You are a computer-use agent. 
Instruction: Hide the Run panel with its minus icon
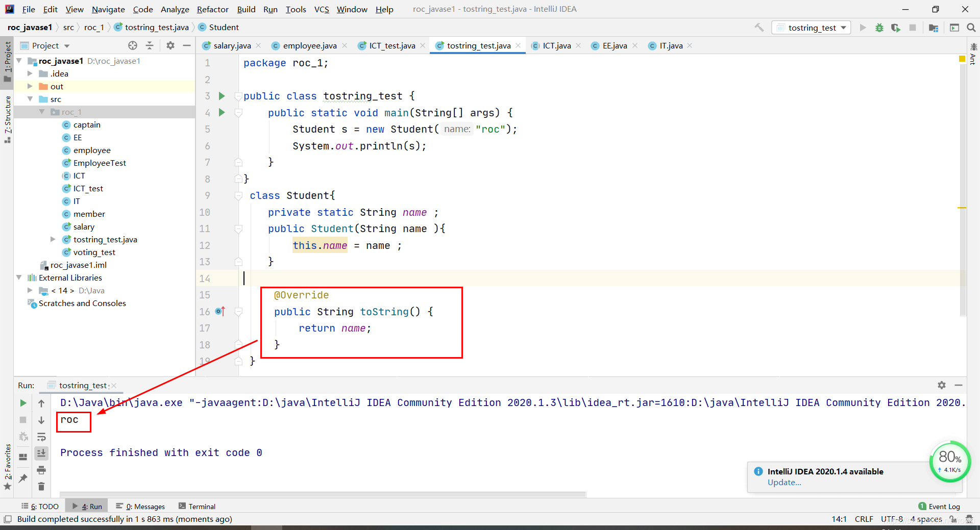[x=959, y=385]
